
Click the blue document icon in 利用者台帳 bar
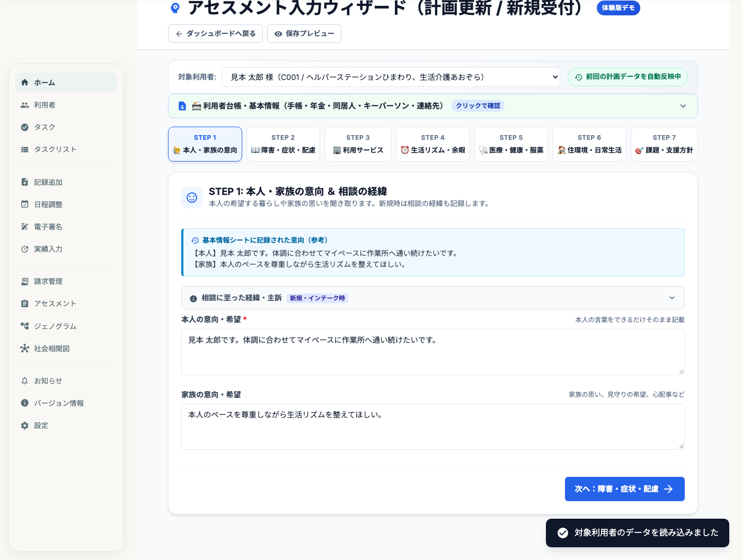(182, 106)
